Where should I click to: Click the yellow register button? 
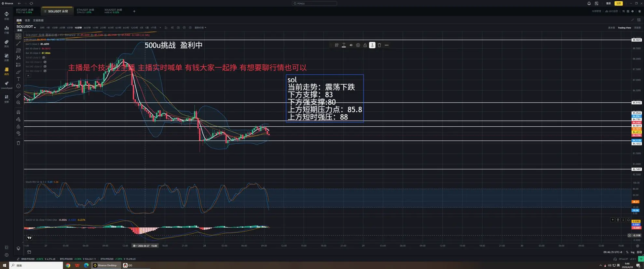point(619,3)
